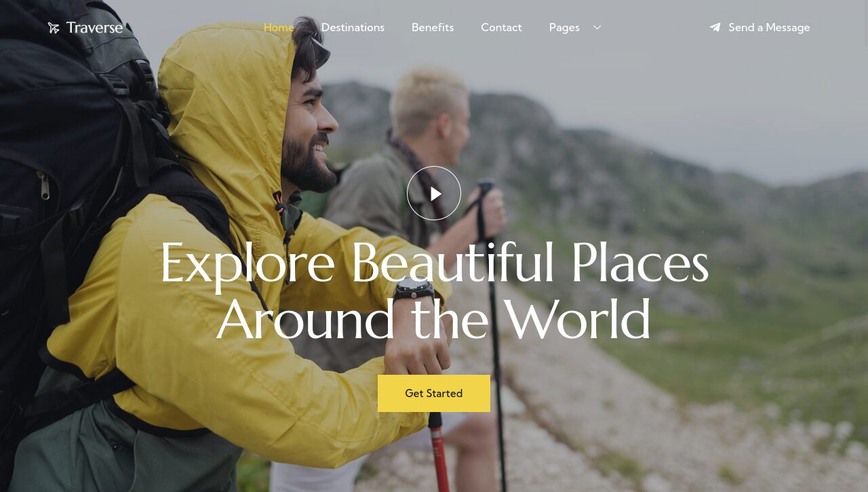Click the Around the World heading line
The width and height of the screenshot is (868, 492).
point(434,319)
